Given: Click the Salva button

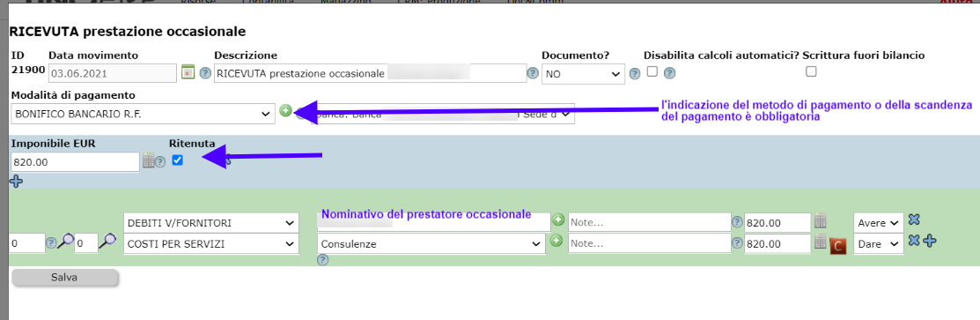Looking at the screenshot, I should point(64,278).
